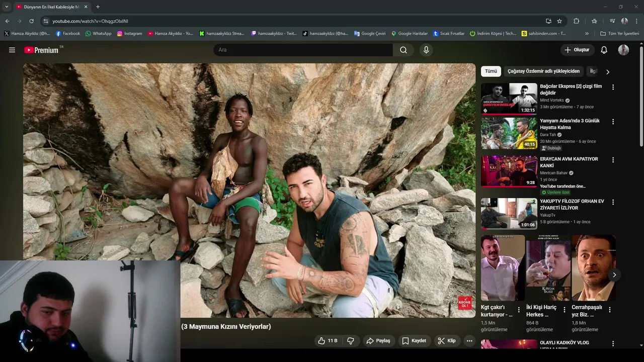The height and width of the screenshot is (362, 644).
Task: Open site information icon in address bar
Action: pos(46,21)
